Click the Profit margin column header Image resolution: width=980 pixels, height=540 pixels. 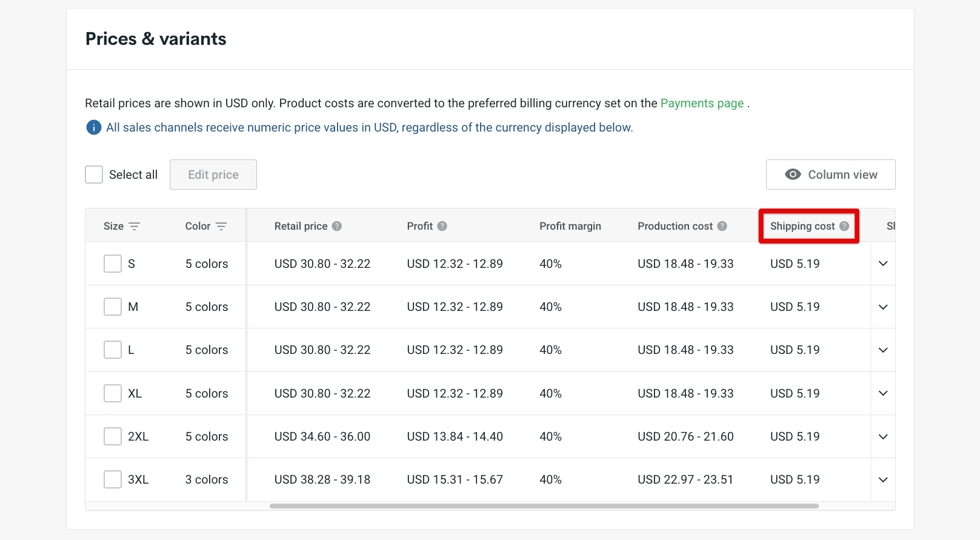pos(570,226)
